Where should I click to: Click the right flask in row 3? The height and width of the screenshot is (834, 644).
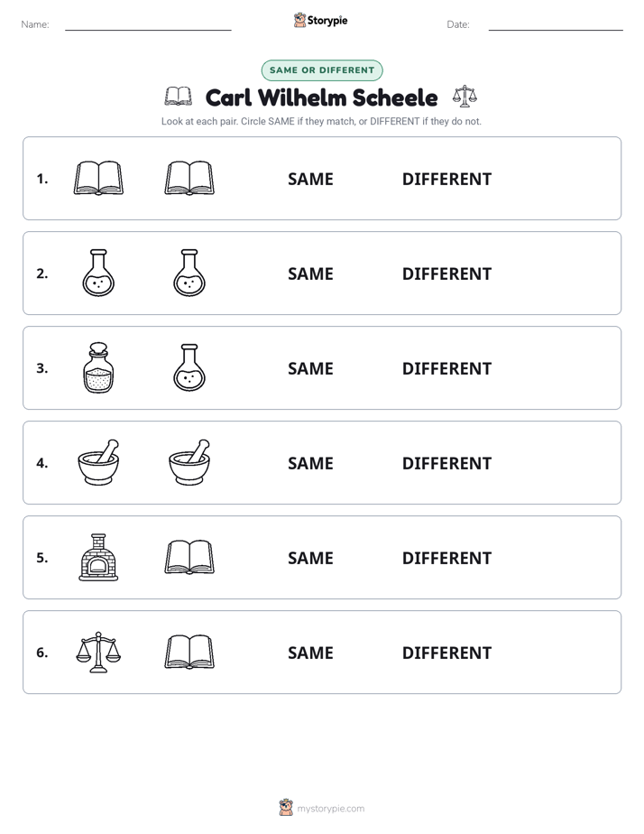pyautogui.click(x=189, y=367)
